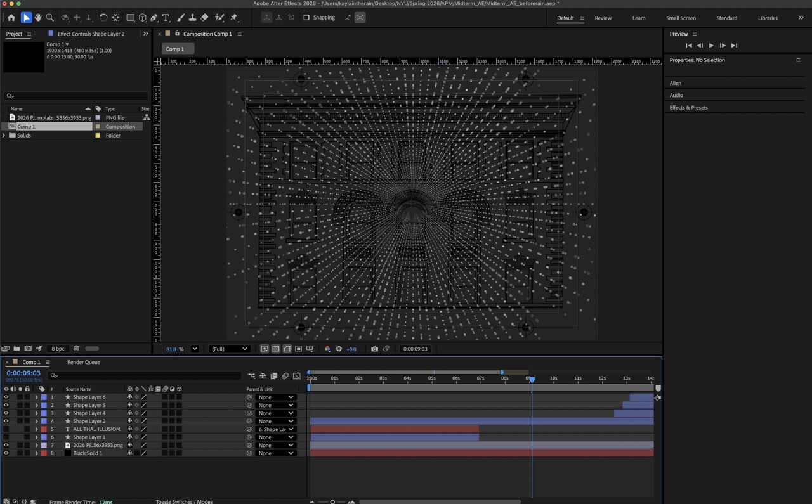Activate the Zoom tool
Image resolution: width=812 pixels, height=504 pixels.
point(50,17)
